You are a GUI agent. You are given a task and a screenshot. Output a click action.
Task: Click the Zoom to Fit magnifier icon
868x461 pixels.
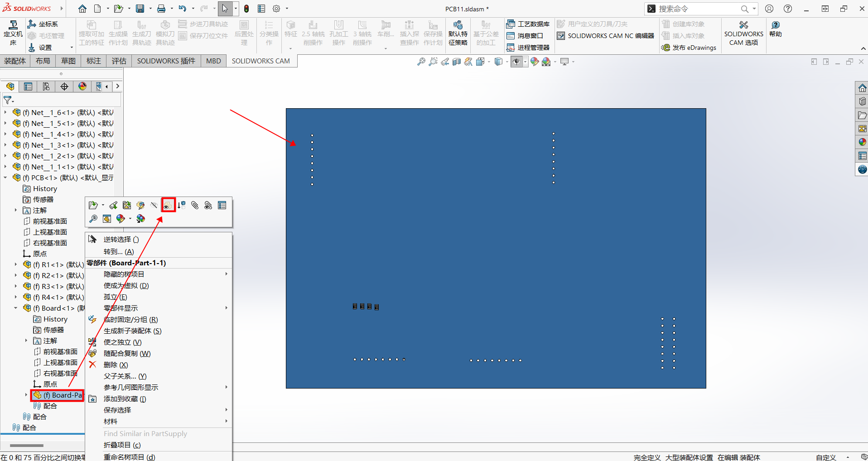point(421,62)
